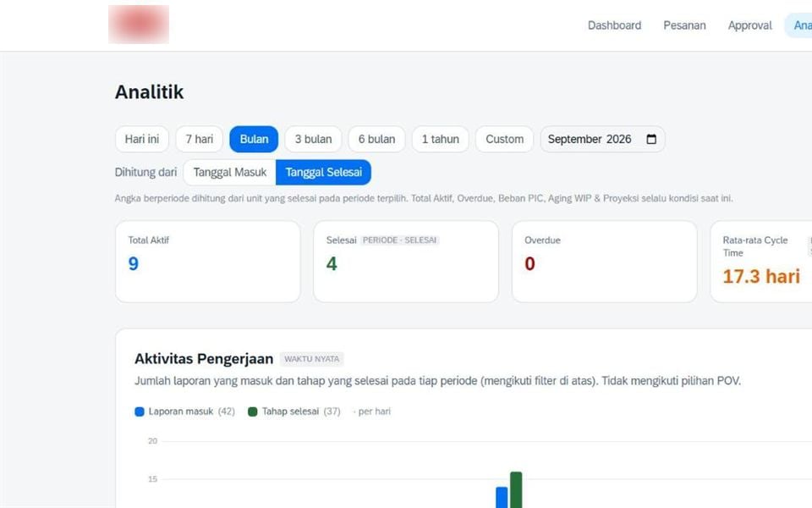Open the calendar picker icon in month field
Image resolution: width=812 pixels, height=508 pixels.
(x=651, y=139)
